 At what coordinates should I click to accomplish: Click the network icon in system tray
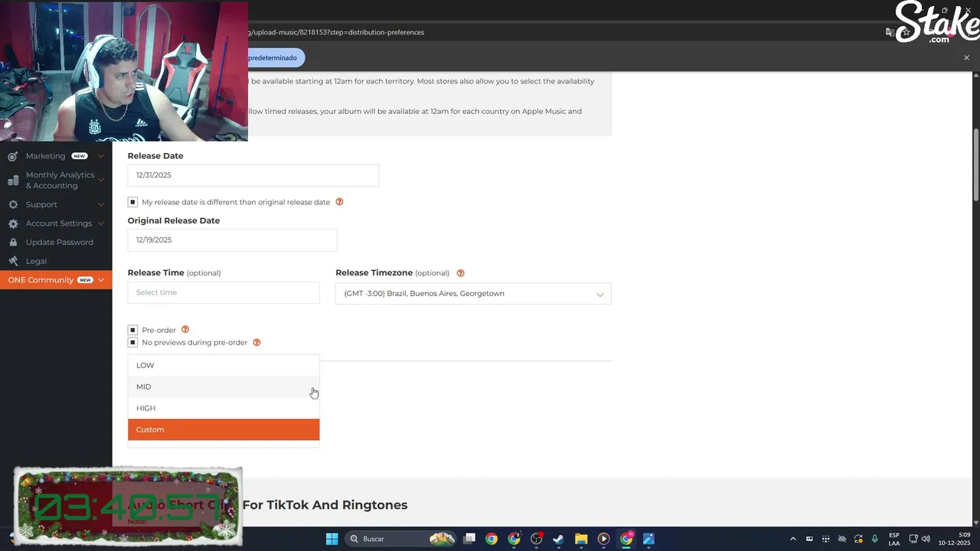[913, 539]
